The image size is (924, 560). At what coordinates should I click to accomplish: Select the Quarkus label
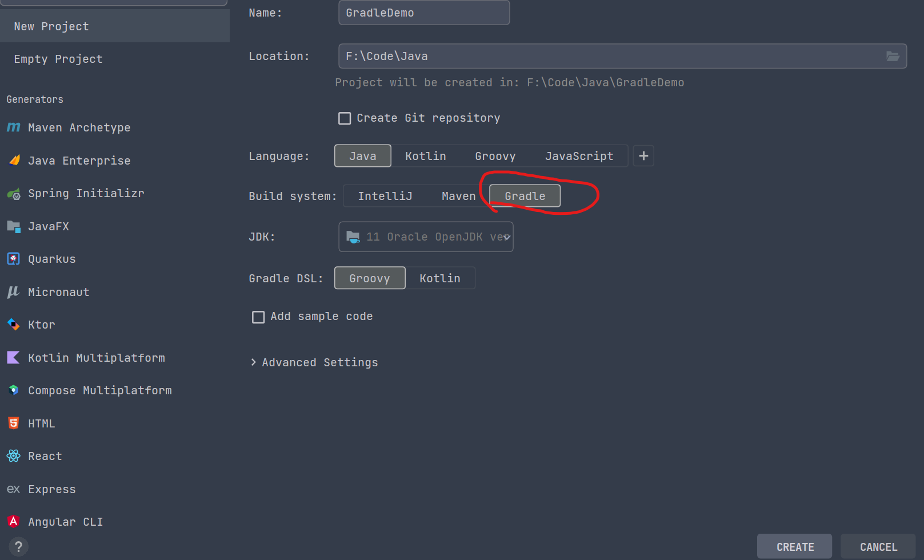pos(52,259)
